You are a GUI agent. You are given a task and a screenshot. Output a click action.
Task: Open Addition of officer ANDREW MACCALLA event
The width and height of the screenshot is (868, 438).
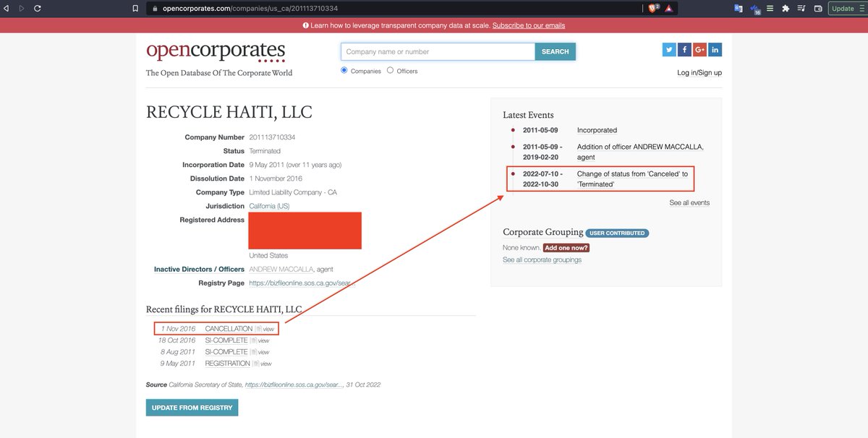pos(640,151)
